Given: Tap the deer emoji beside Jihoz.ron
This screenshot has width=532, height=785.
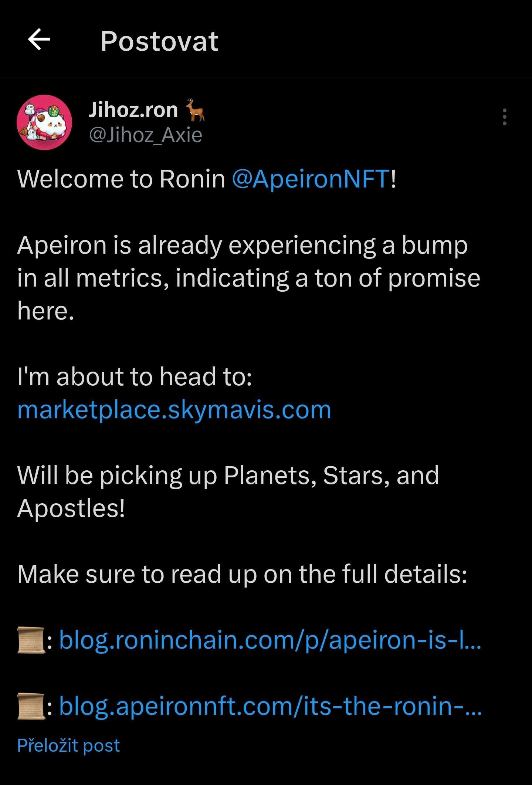Looking at the screenshot, I should click(x=195, y=110).
